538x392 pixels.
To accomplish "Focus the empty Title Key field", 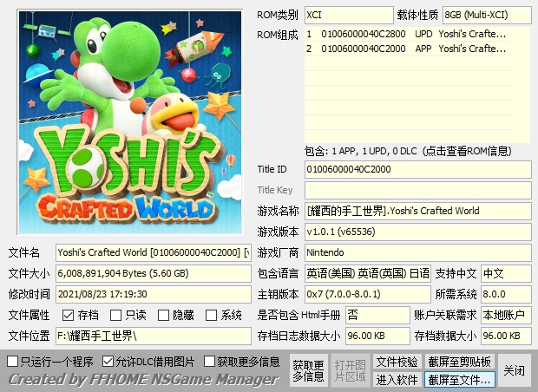I will [418, 190].
